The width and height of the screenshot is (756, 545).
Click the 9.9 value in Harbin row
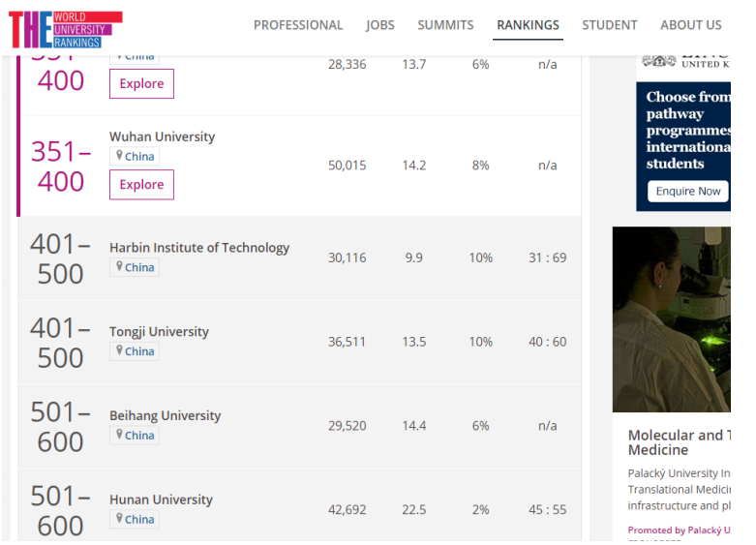pyautogui.click(x=413, y=258)
